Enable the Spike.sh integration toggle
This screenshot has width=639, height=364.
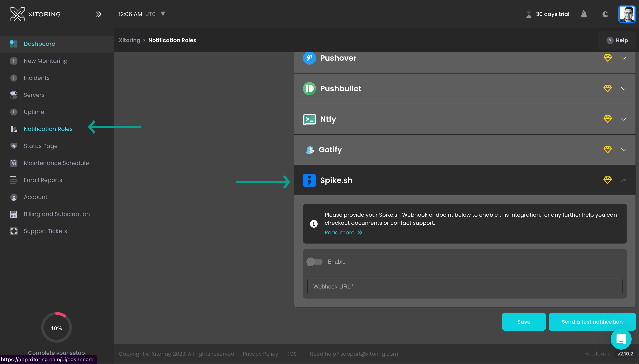pos(314,262)
